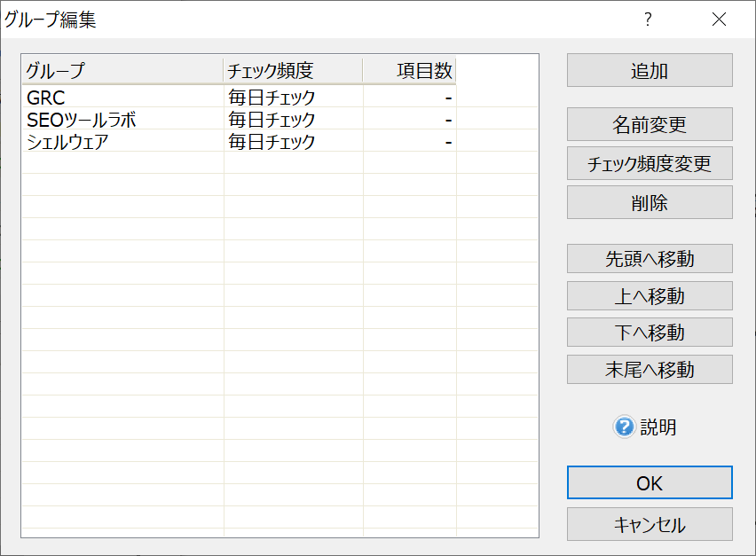Click the 名前変更 button
The height and width of the screenshot is (556, 756).
point(650,124)
